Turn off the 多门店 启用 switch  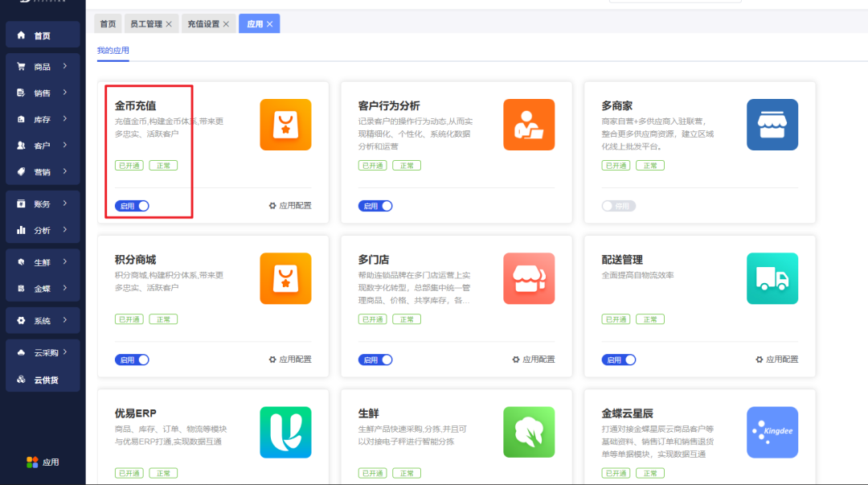[375, 359]
